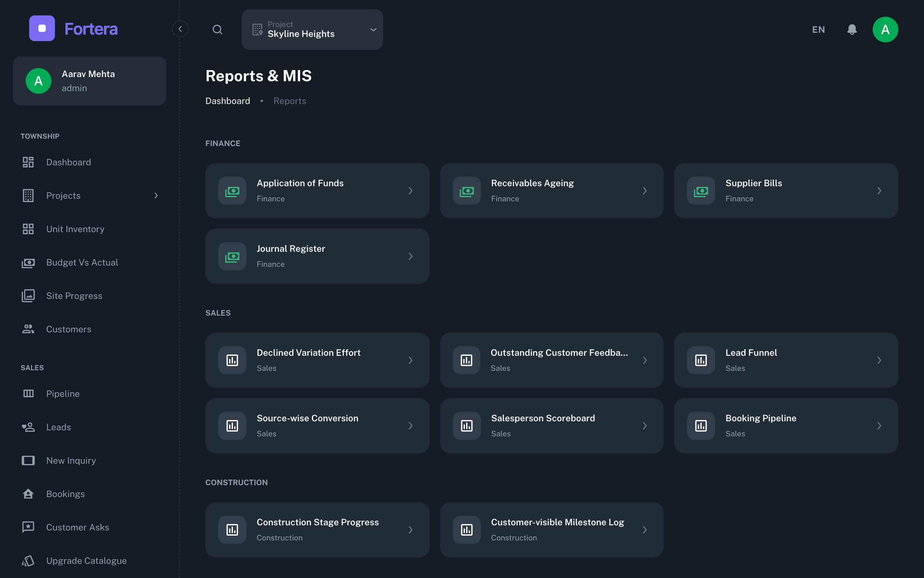This screenshot has width=924, height=578.
Task: Open Budget Vs Actual menu label
Action: [x=82, y=262]
